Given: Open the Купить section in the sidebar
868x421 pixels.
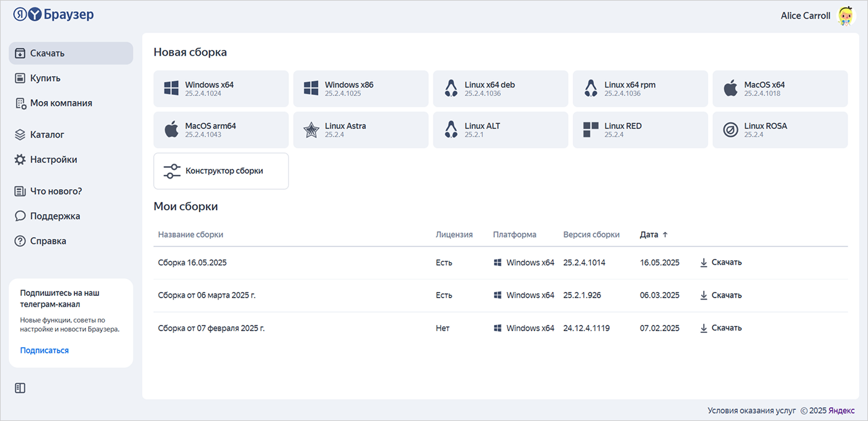Looking at the screenshot, I should 45,78.
